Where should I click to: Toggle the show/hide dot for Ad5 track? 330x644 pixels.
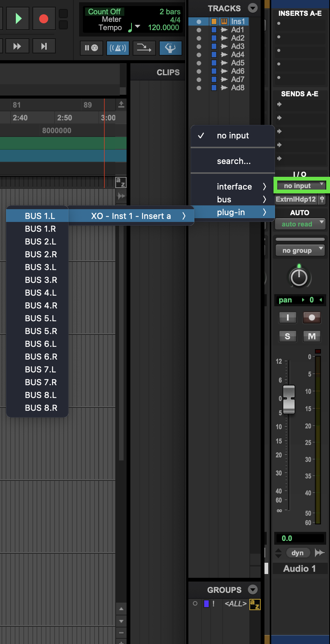pyautogui.click(x=199, y=63)
